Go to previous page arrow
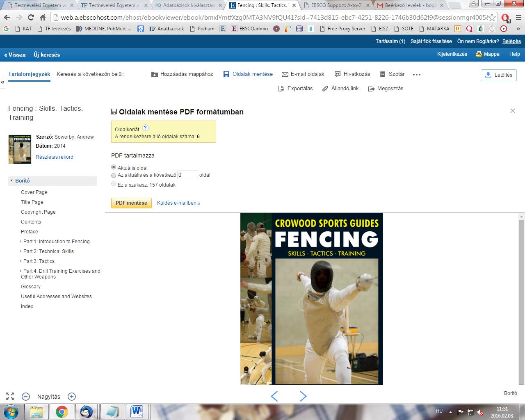 point(274,396)
